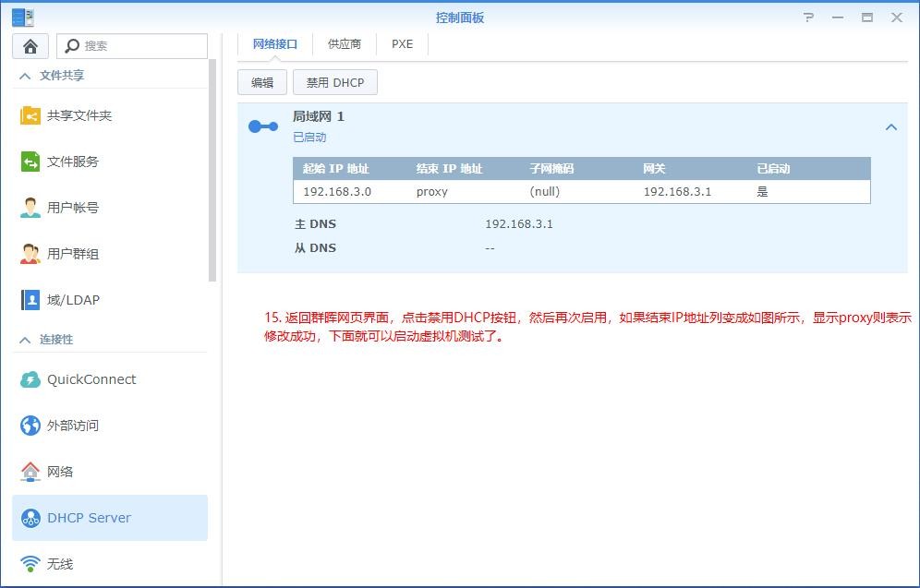Click the 192.168.3.0 start IP cell
920x588 pixels.
coord(337,192)
